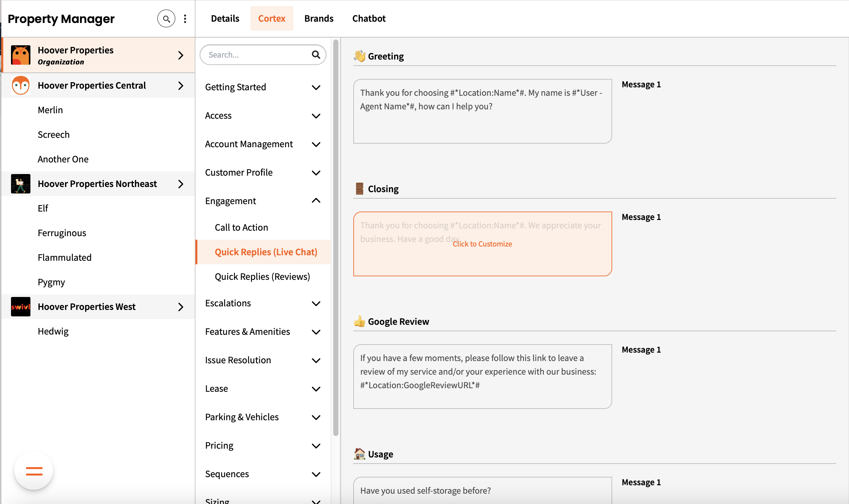This screenshot has width=849, height=504.
Task: Open the three-dot options menu
Action: pyautogui.click(x=185, y=19)
